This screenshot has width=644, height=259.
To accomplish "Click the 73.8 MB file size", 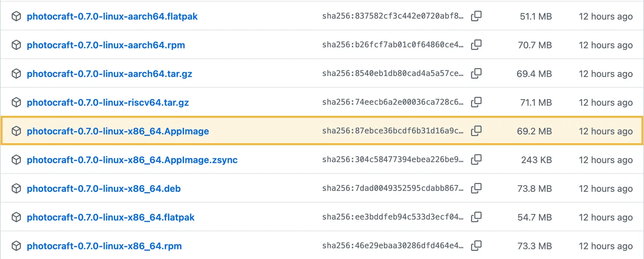I will 535,189.
